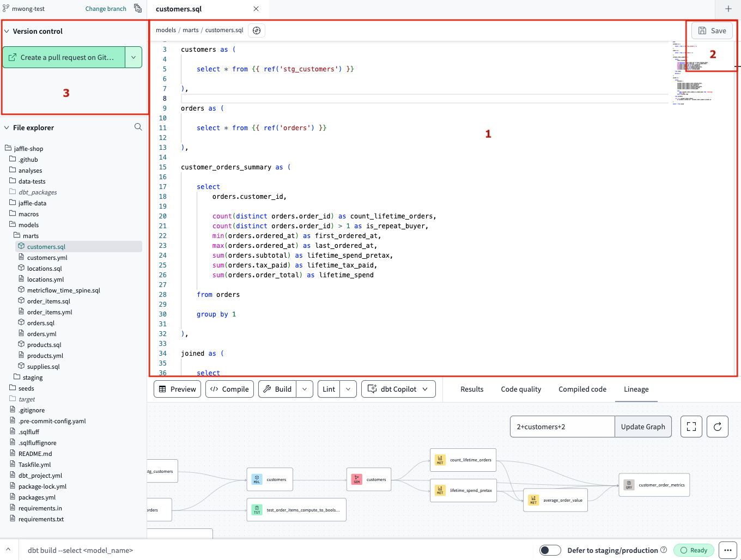Open the search icon in File explorer
Viewport: 741px width, 560px height.
(138, 127)
